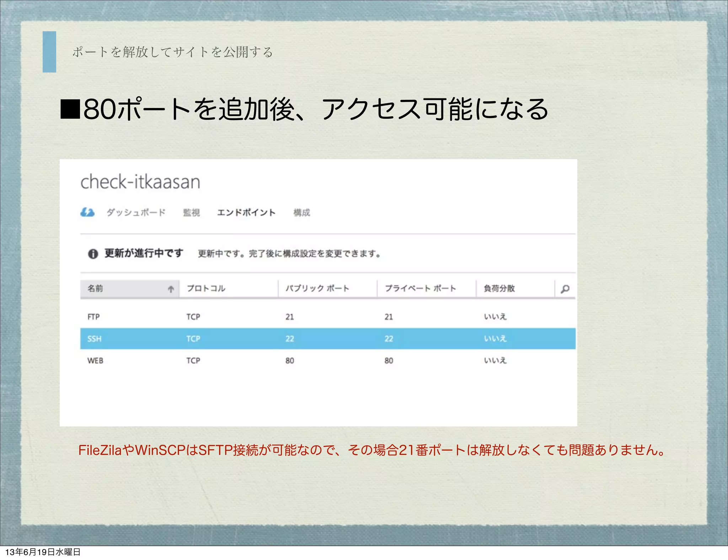
Task: Click the red FileZila/WinSCP SFTP note
Action: [x=372, y=450]
